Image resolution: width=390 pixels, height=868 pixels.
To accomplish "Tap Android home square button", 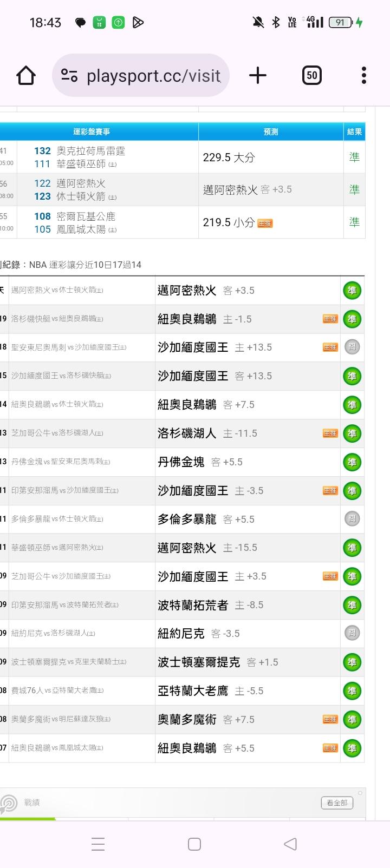I will click(x=194, y=844).
